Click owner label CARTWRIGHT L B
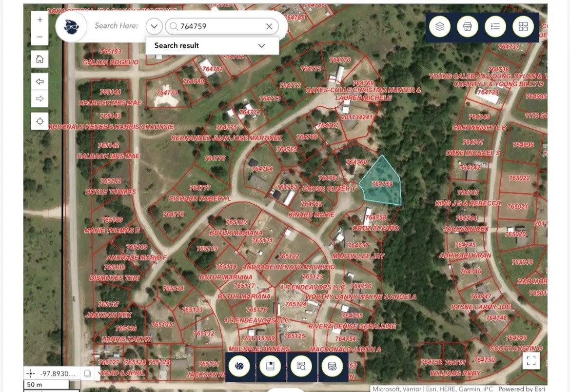This screenshot has height=392, width=570. (x=479, y=128)
